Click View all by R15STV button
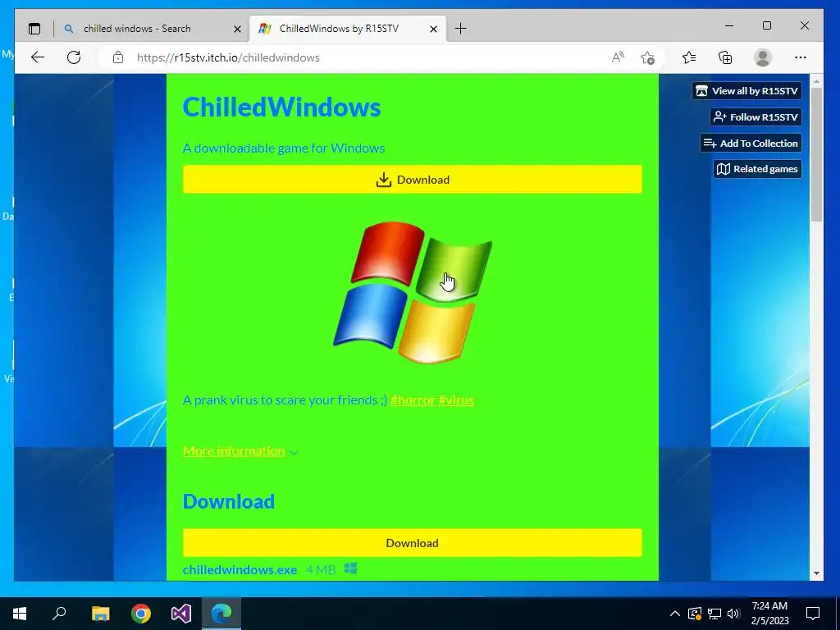 point(746,90)
